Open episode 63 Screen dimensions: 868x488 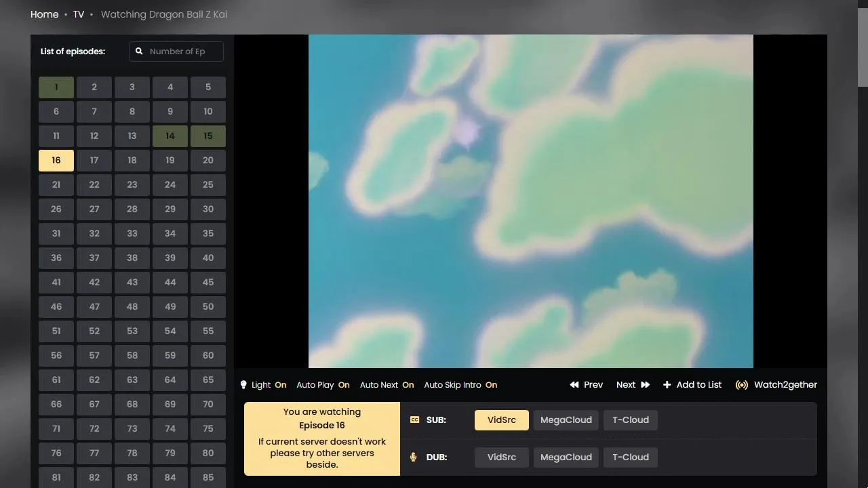click(x=132, y=380)
